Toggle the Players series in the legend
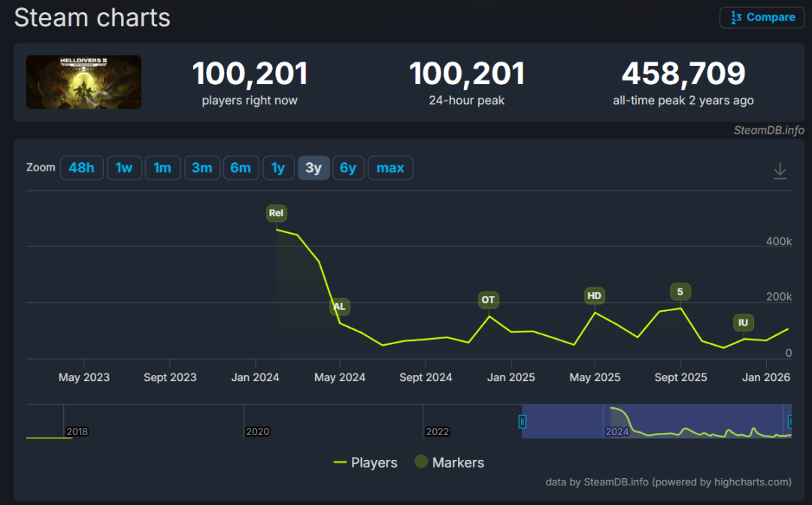The height and width of the screenshot is (505, 812). [x=365, y=463]
